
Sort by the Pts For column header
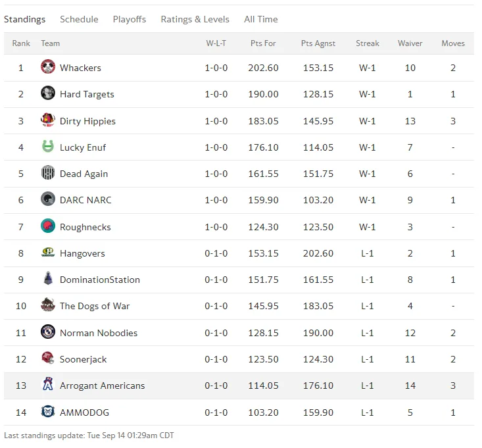pos(263,43)
